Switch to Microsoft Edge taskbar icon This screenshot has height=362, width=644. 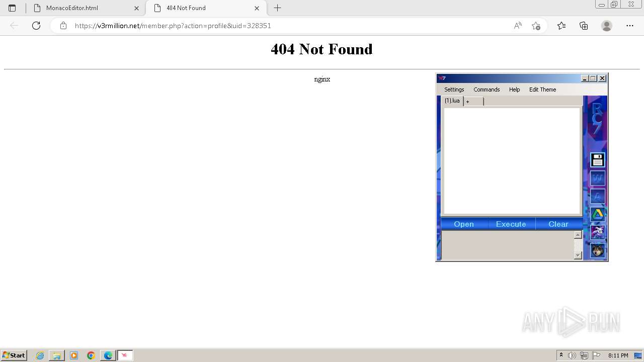(108, 355)
